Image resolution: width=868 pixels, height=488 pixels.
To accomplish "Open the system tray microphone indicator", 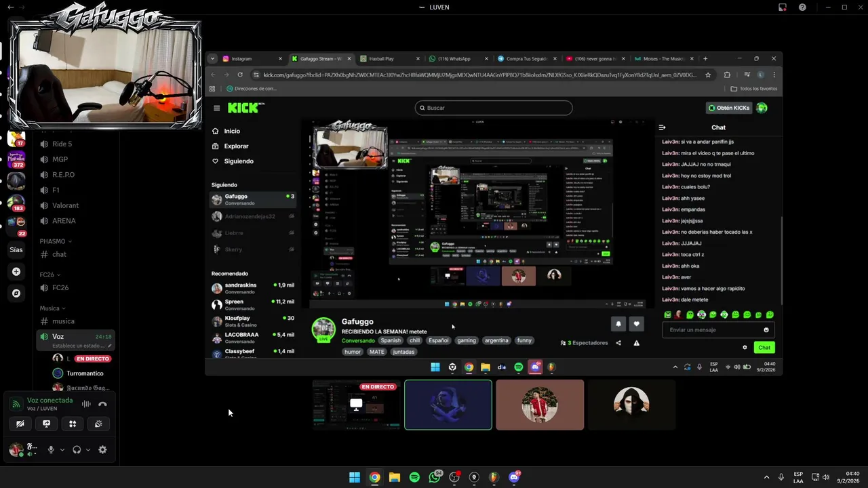I will [781, 477].
